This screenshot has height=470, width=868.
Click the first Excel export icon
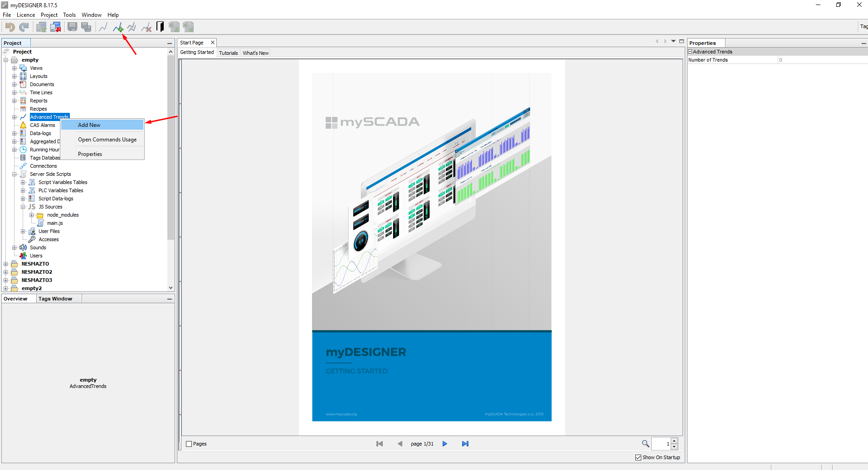[x=174, y=27]
